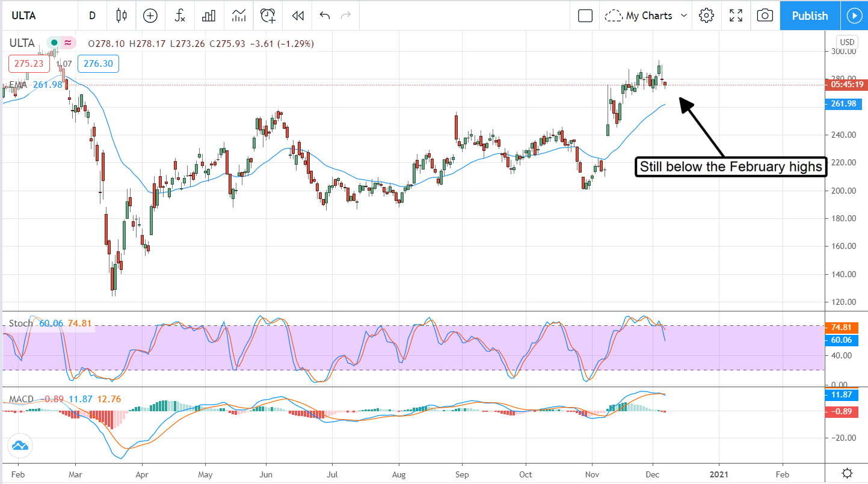Toggle the red approximate-data indicator beside ULTA
868x484 pixels.
(x=68, y=43)
